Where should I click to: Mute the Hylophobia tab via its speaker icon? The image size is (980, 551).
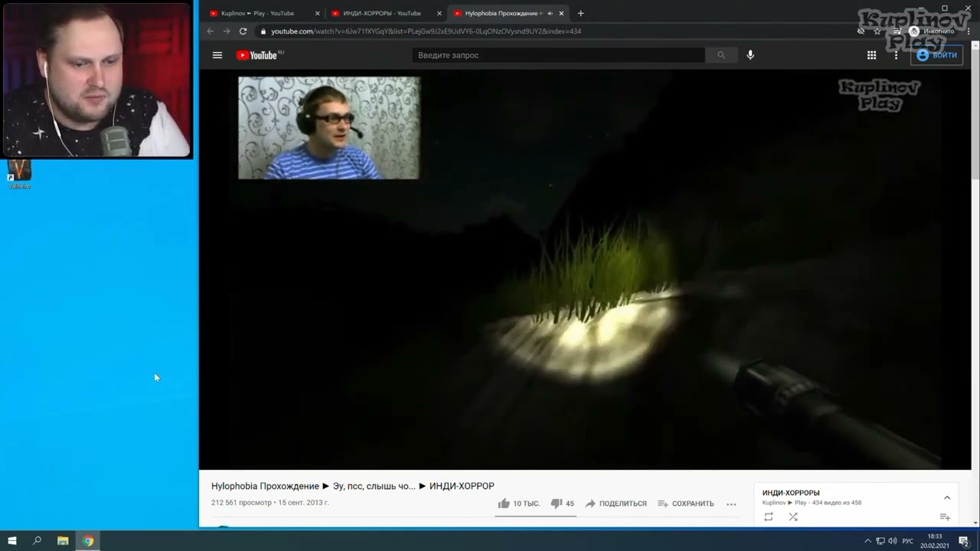550,13
